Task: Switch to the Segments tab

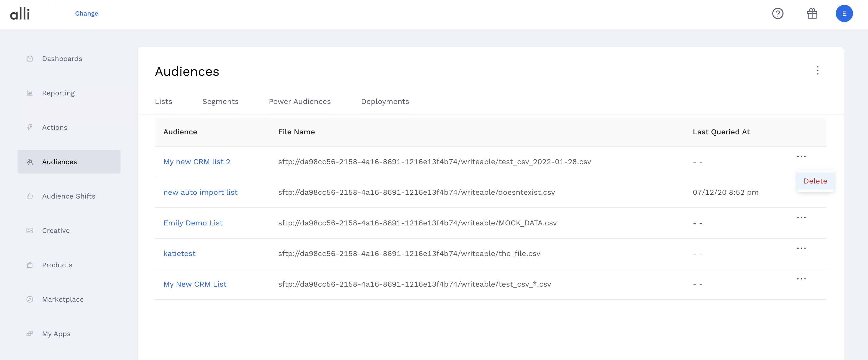Action: click(221, 101)
